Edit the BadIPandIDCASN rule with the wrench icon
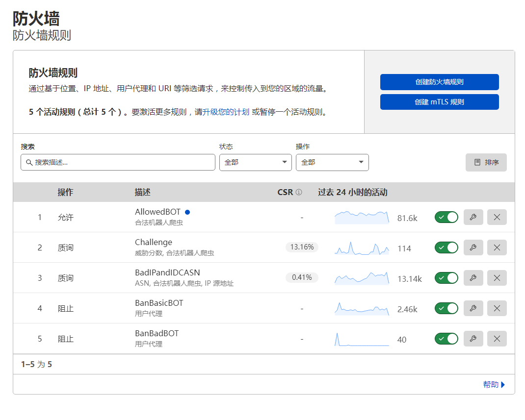This screenshot has height=420, width=525. (x=473, y=278)
